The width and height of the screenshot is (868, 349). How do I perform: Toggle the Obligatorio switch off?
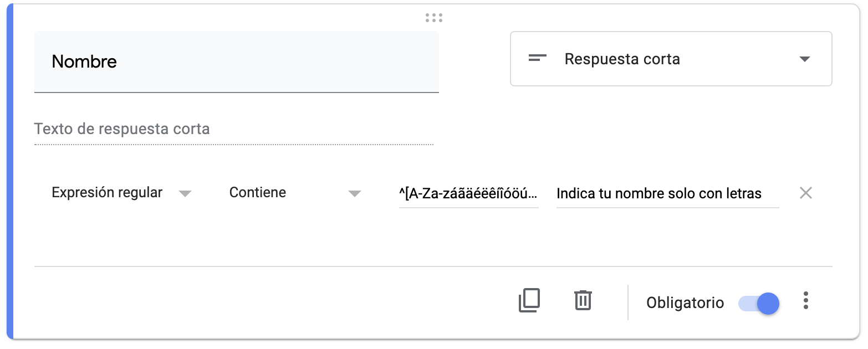coord(759,303)
